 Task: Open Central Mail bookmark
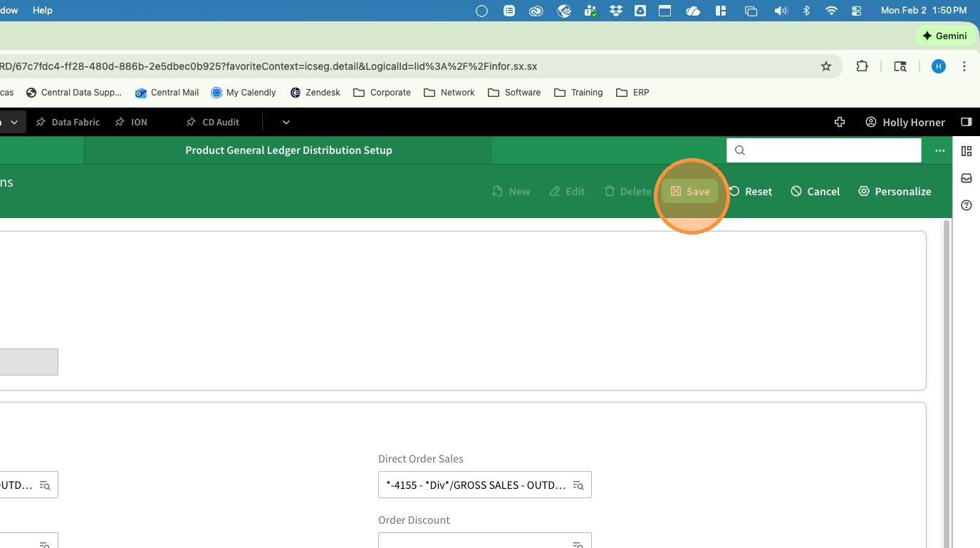167,93
